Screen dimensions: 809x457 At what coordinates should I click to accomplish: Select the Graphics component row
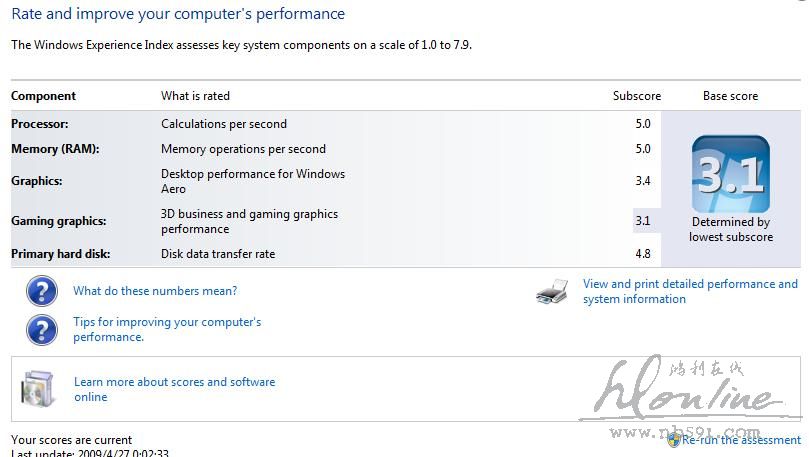point(37,181)
